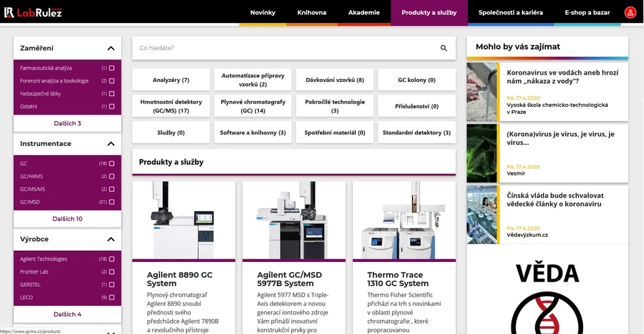
Task: Collapse the Výrobce filter section
Action: (x=111, y=239)
